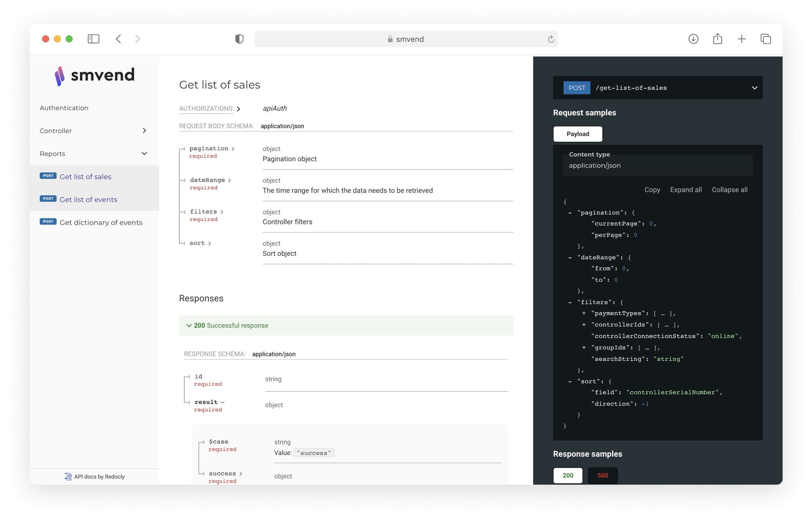Open the downloads icon in toolbar
Viewport: 812px width, 520px height.
pyautogui.click(x=693, y=39)
